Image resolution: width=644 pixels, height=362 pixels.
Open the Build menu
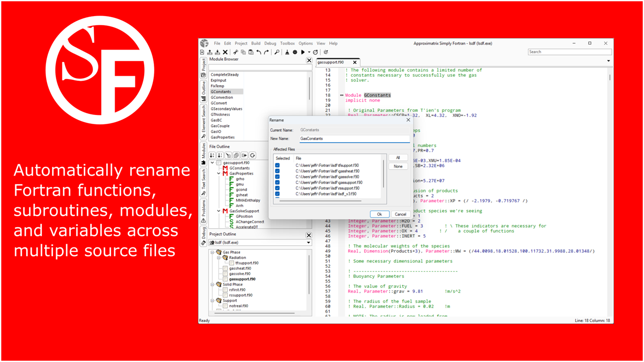[255, 43]
